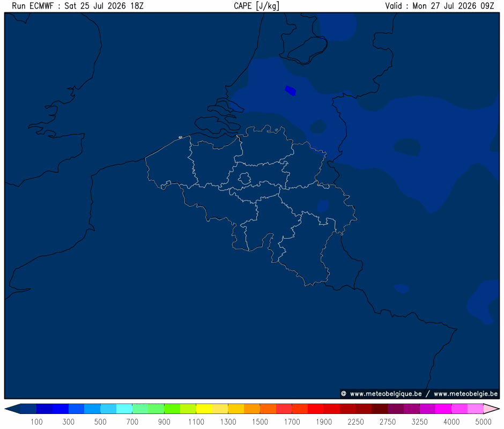Viewport: 504px width, 429px height.
Task: Click the blue 300 legend swatch
Action: coord(61,409)
